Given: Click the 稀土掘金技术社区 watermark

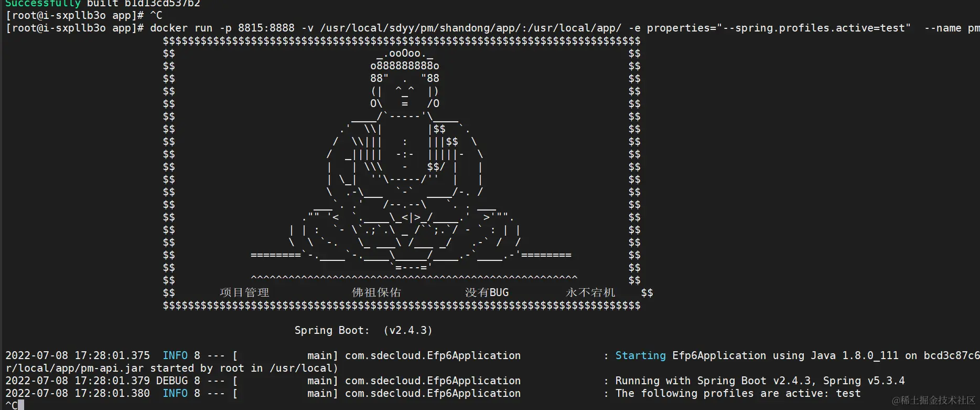Looking at the screenshot, I should (933, 401).
